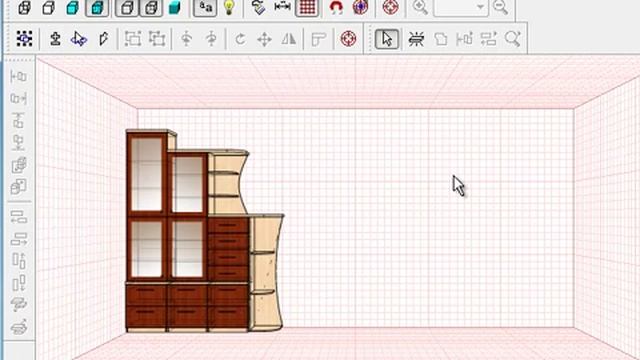Screen dimensions: 640x360
Task: Click the blue-red target snap icon
Action: [360, 7]
